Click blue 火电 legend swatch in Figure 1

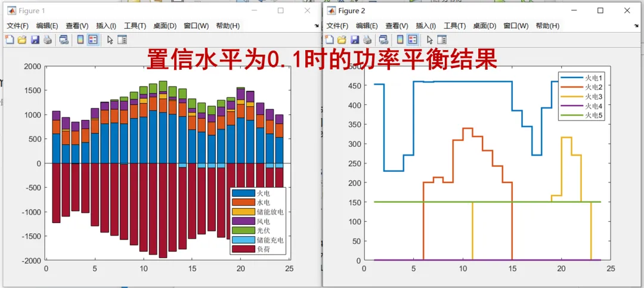pyautogui.click(x=243, y=193)
